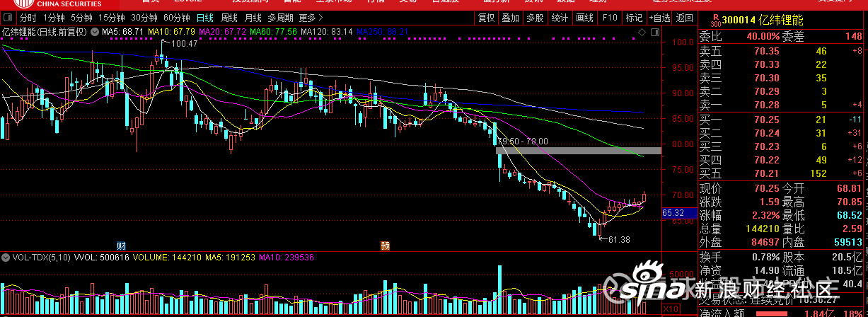The height and width of the screenshot is (317, 868).
Task: Click the 复权 adjustment button
Action: (487, 18)
